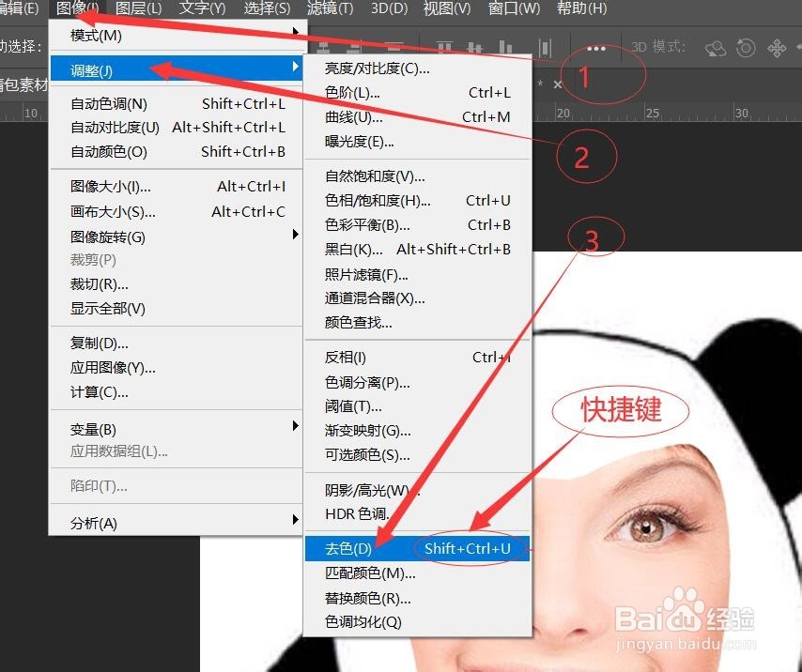Choose 显示全部(V) command
The height and width of the screenshot is (672, 802).
(x=177, y=309)
